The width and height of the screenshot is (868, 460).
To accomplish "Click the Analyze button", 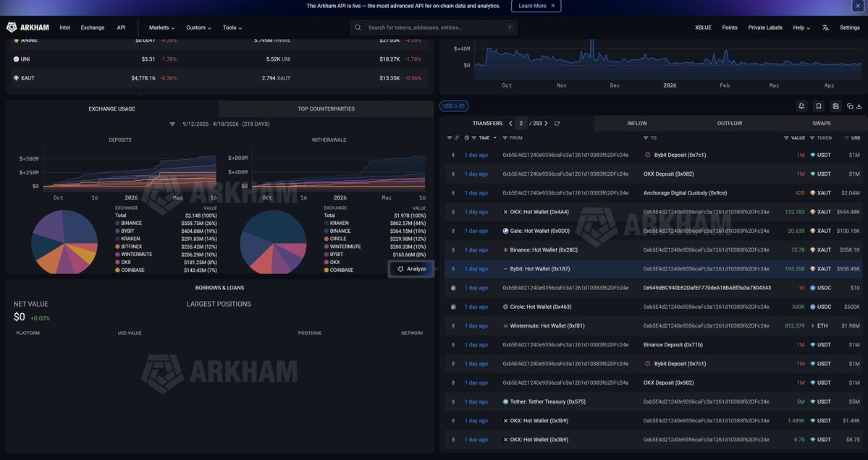I will click(411, 269).
